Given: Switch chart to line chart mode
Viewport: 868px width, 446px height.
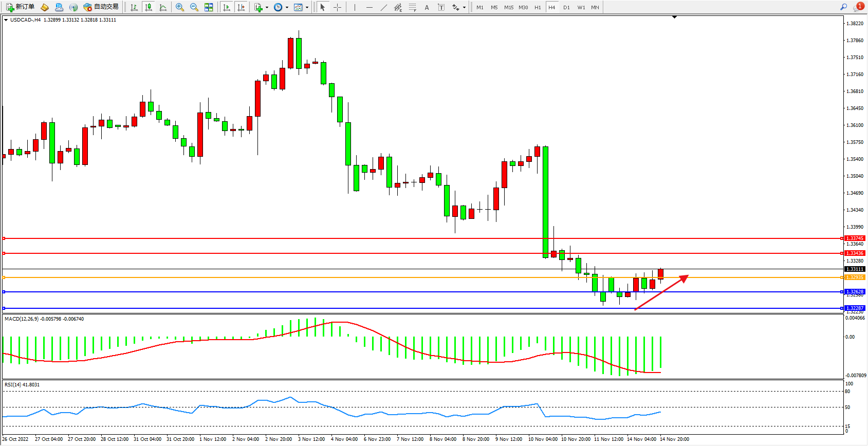Looking at the screenshot, I should click(x=163, y=7).
